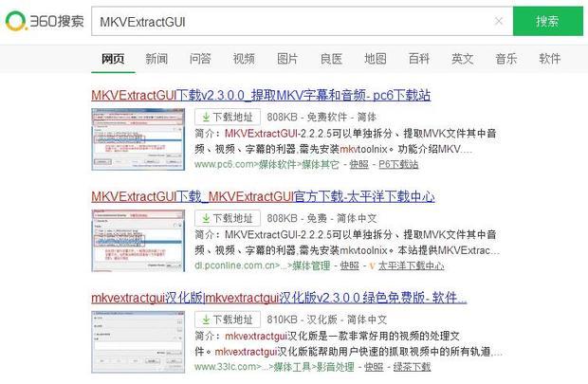Click the download arrow icon in pc6 result
588x384 pixels.
tap(206, 118)
